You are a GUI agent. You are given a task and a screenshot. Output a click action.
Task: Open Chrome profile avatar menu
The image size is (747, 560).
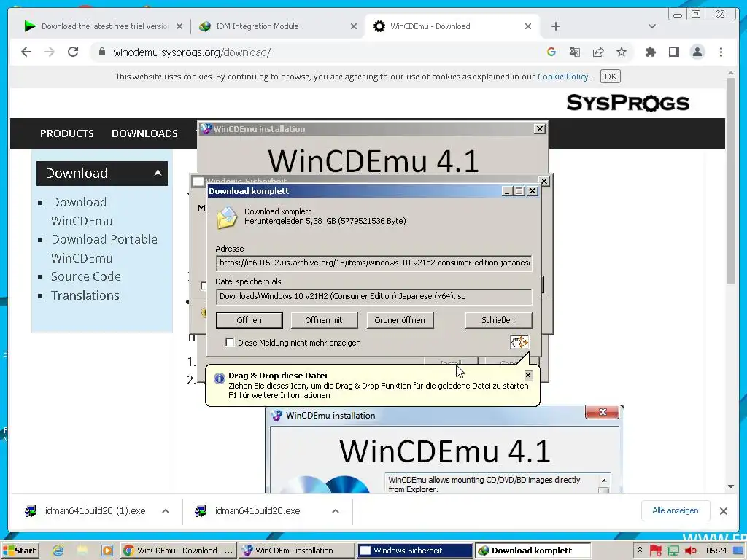(x=697, y=52)
